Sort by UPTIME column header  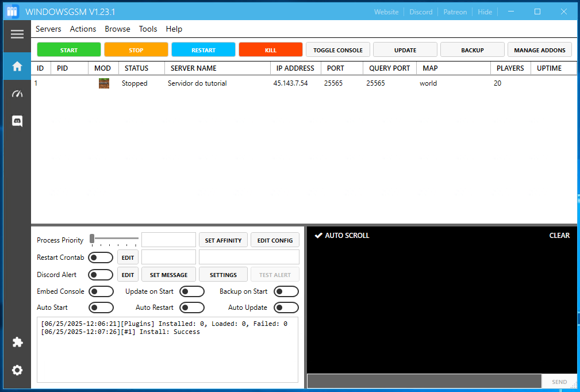(x=553, y=68)
